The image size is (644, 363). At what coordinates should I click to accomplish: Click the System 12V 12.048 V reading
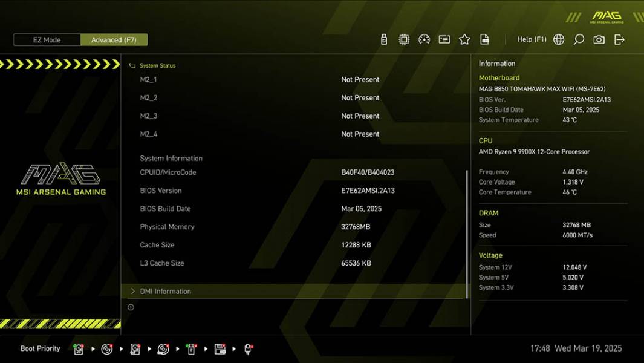click(x=574, y=267)
